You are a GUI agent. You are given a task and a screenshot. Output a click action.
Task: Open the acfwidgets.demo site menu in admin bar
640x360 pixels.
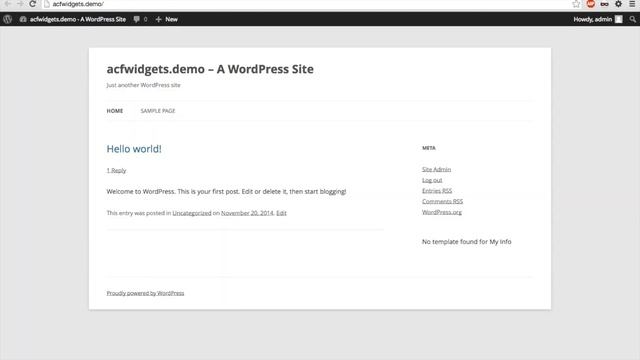point(73,19)
